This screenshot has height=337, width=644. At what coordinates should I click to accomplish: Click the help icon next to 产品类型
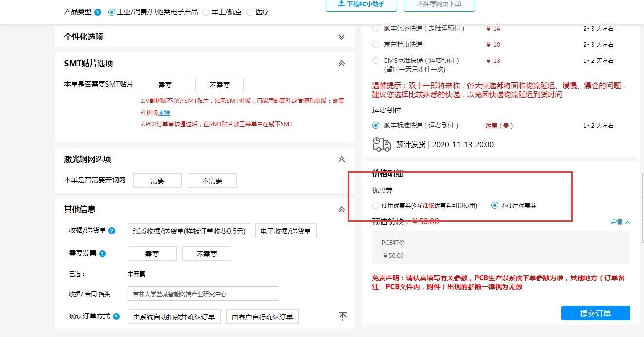click(x=98, y=12)
